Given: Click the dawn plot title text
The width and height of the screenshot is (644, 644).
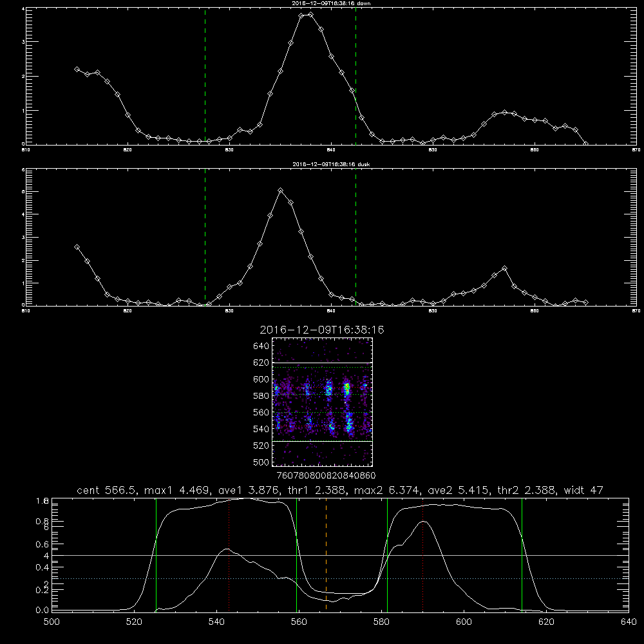Looking at the screenshot, I should (331, 3).
